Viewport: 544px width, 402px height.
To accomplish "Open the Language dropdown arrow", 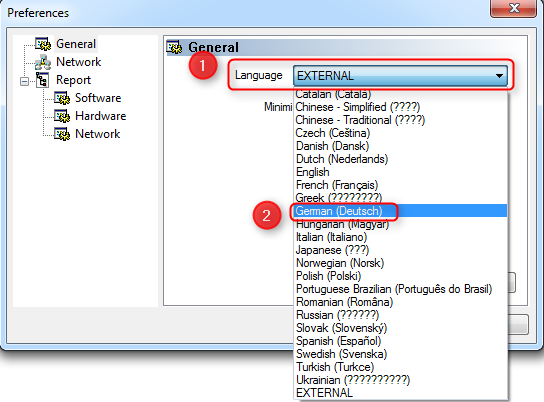I will [499, 76].
